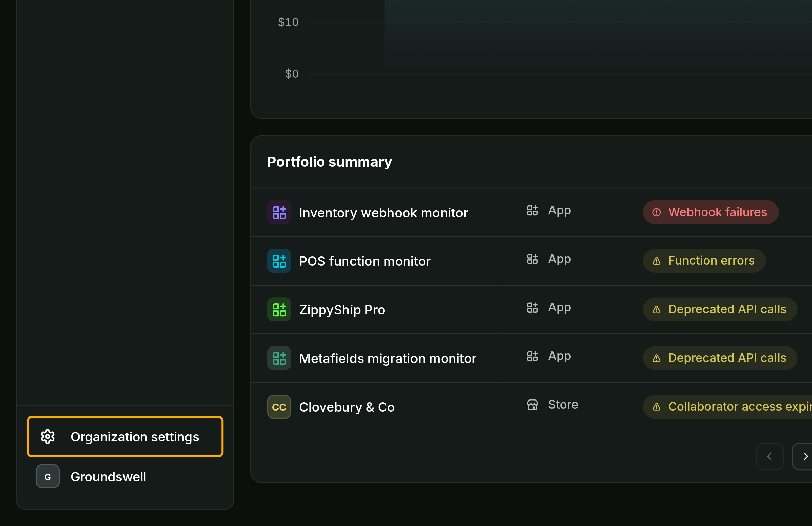This screenshot has width=812, height=526.
Task: Click the Store type icon in the Clovebury & Co row
Action: coord(532,405)
